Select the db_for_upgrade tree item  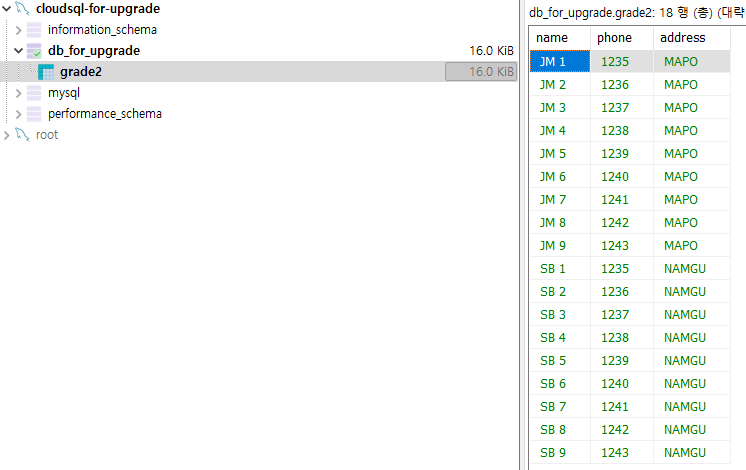click(94, 51)
